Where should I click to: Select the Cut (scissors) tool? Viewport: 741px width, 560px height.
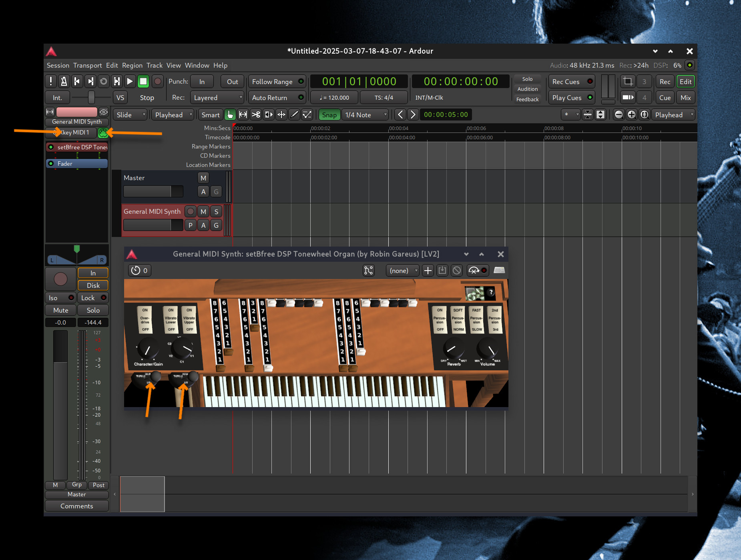pos(255,115)
